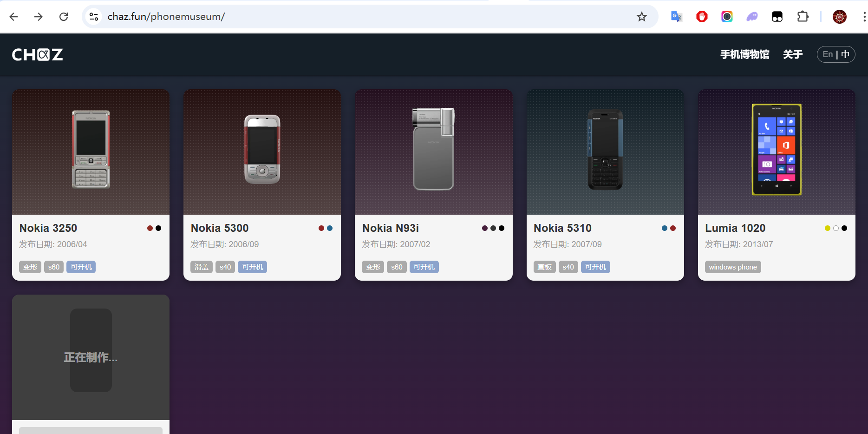The width and height of the screenshot is (868, 434).
Task: Click the 滑盖 tag on Nokia 5300
Action: [202, 267]
